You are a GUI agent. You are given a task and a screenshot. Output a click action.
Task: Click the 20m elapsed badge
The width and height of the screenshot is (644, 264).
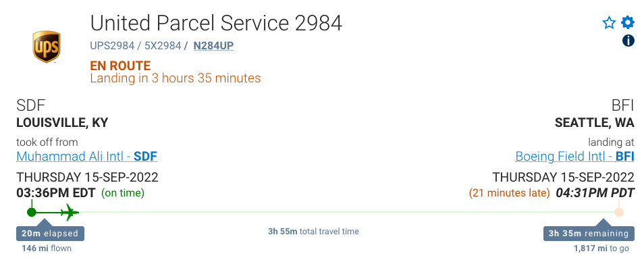point(50,233)
